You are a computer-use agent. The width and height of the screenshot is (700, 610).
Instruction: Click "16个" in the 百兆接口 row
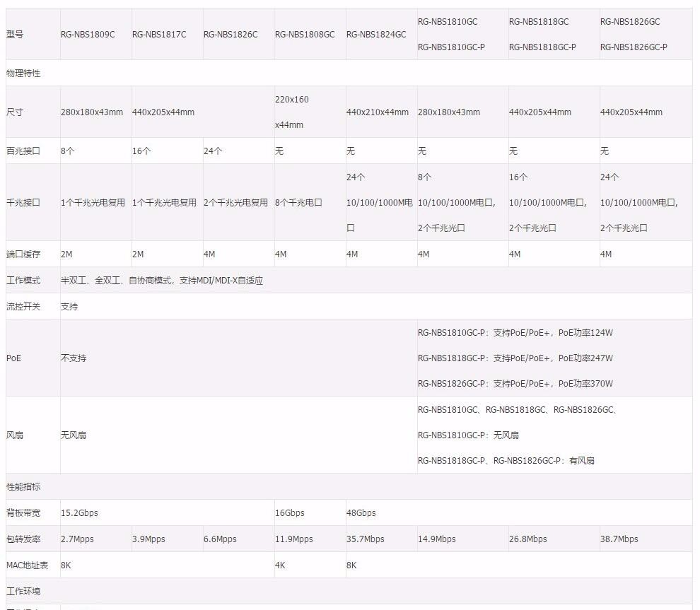pos(141,151)
